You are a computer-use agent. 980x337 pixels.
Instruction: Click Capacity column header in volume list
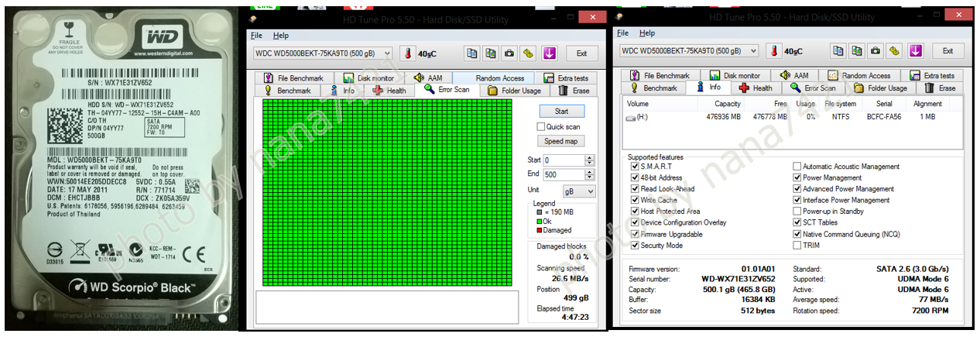tap(728, 104)
